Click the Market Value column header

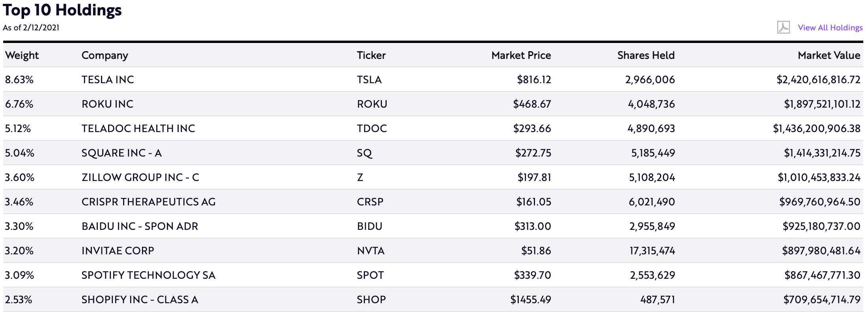tap(829, 55)
